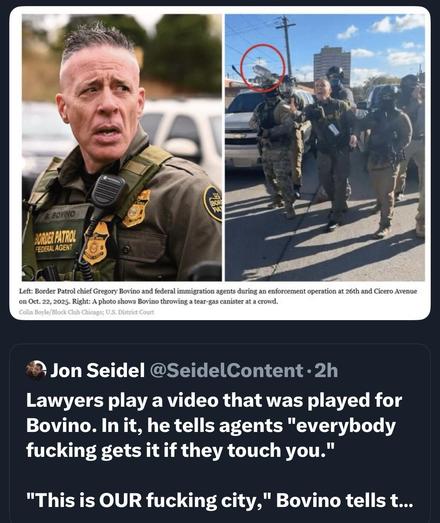Click the round shoulder patch on sleeve
This screenshot has width=440, height=523.
coord(213,203)
